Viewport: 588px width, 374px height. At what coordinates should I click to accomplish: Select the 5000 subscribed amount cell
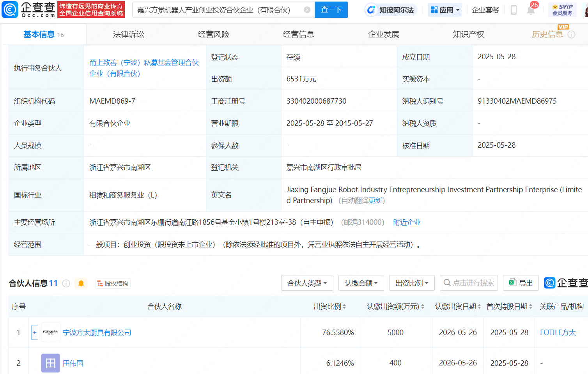click(395, 332)
